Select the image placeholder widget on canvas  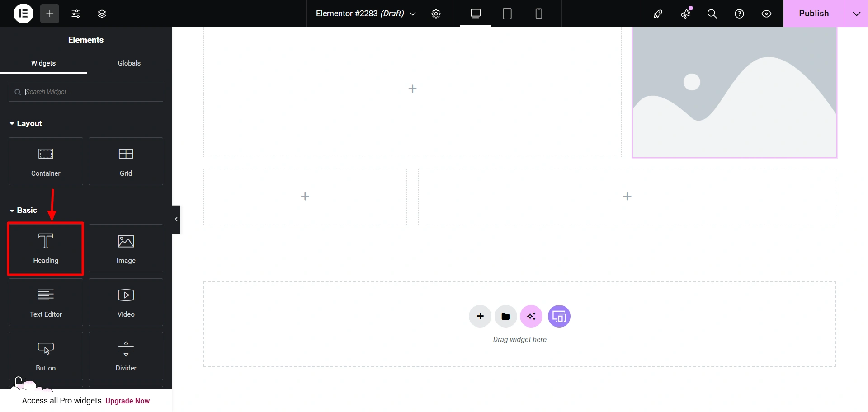pyautogui.click(x=734, y=92)
